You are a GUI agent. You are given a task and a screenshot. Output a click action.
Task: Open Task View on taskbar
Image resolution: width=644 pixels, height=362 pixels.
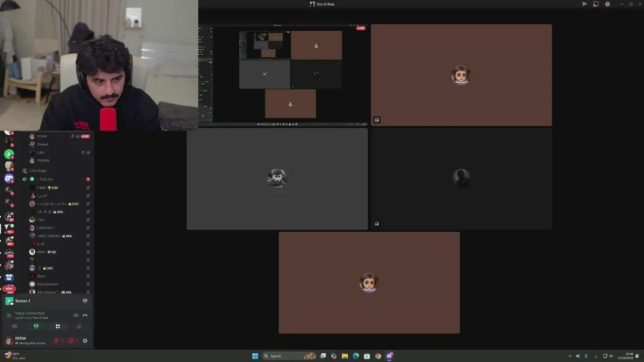click(x=323, y=356)
